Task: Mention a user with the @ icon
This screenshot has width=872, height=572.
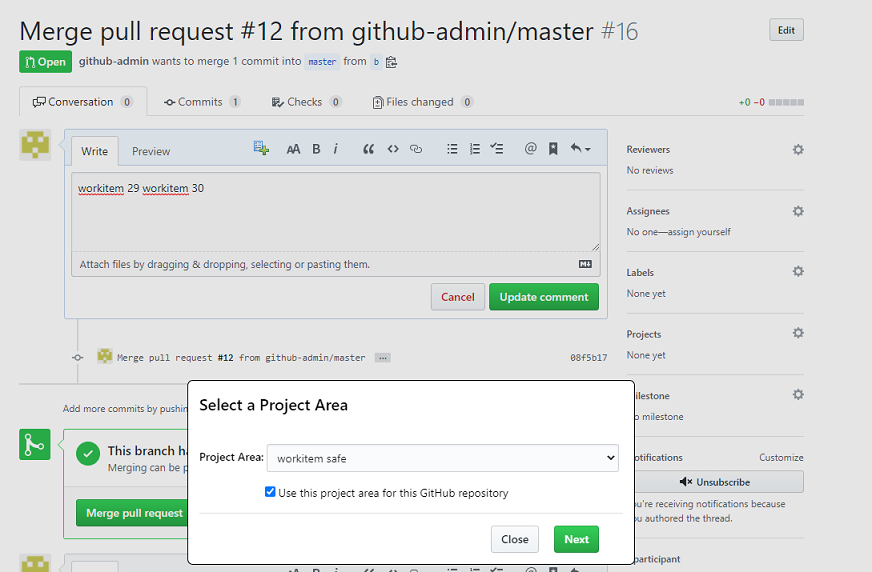Action: click(531, 148)
